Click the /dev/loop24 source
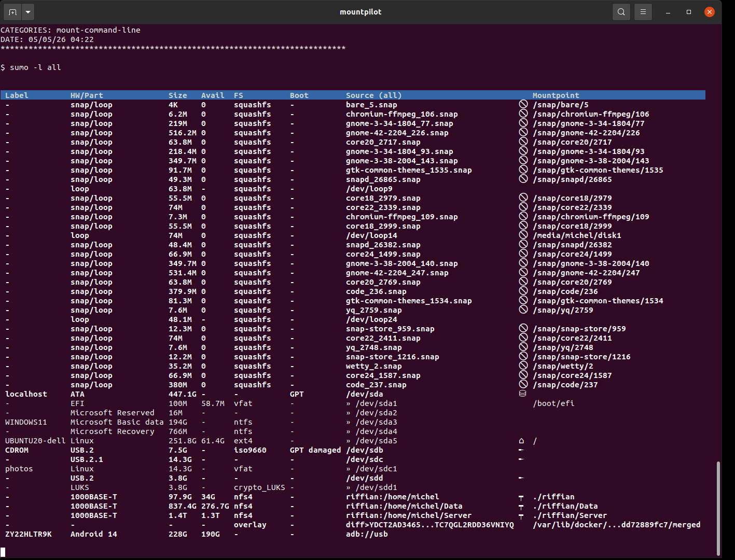The image size is (735, 560). point(371,319)
